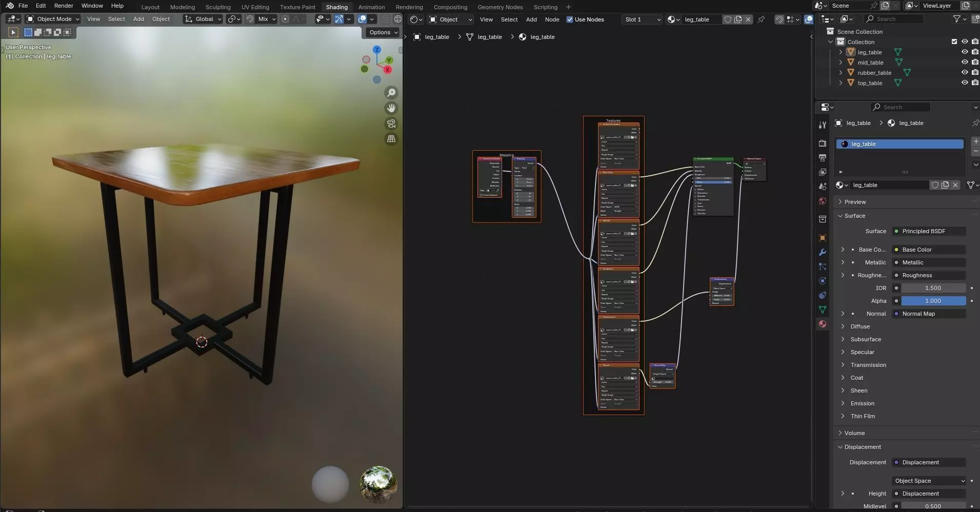Toggle the camera view icon in viewport
Screen dimensions: 980x512
pyautogui.click(x=391, y=124)
